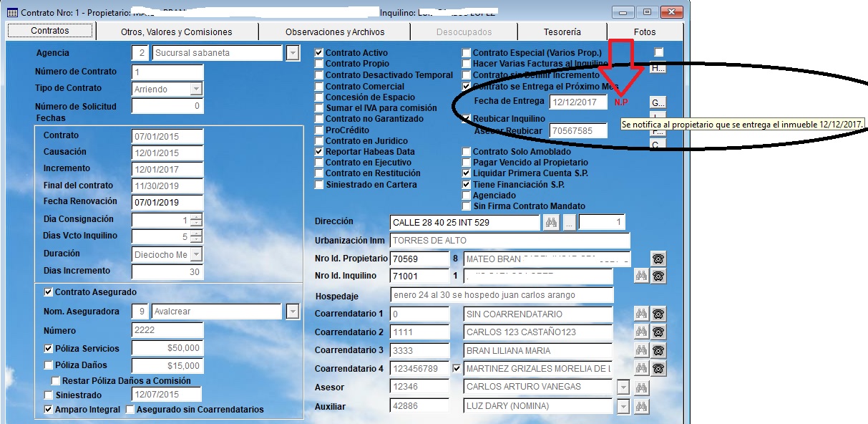Click the ellipsis button beside the Dirección field
Image resolution: width=868 pixels, height=424 pixels.
click(x=569, y=222)
